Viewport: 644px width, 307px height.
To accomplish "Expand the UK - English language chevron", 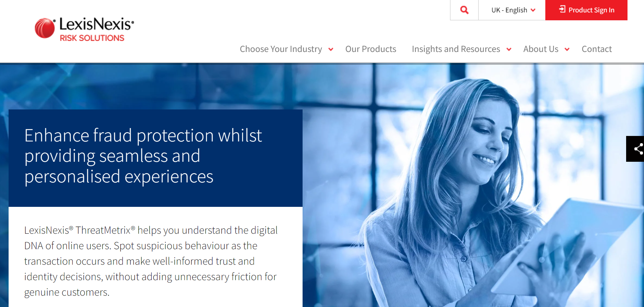I will point(533,10).
